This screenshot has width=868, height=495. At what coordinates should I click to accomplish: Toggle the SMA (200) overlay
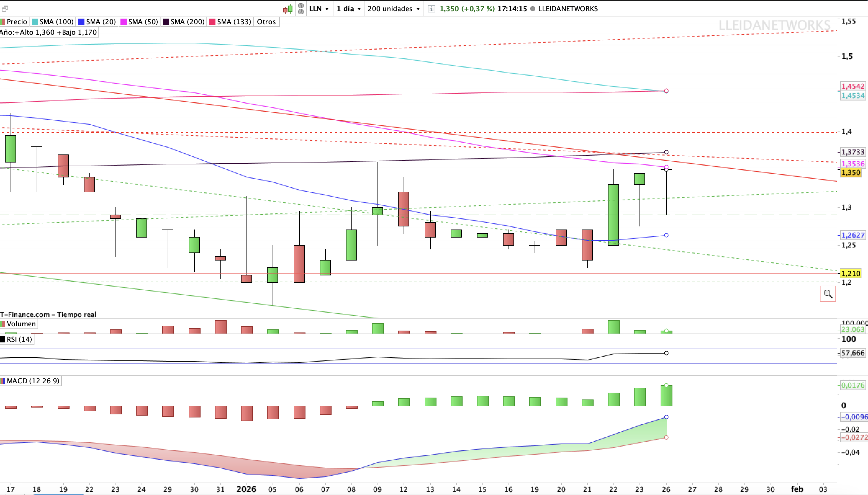183,21
